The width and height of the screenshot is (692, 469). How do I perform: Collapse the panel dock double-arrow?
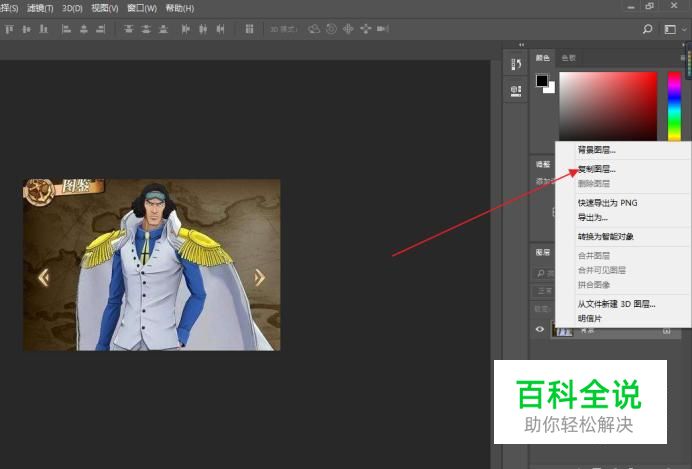point(522,45)
